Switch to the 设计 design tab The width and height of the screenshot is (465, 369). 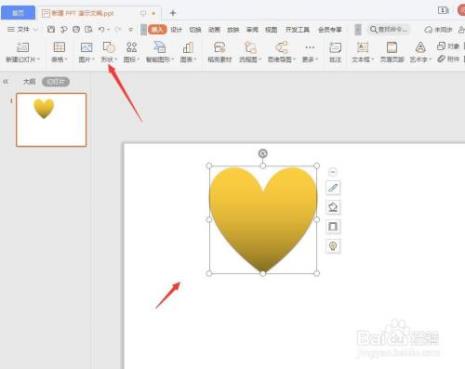[176, 30]
